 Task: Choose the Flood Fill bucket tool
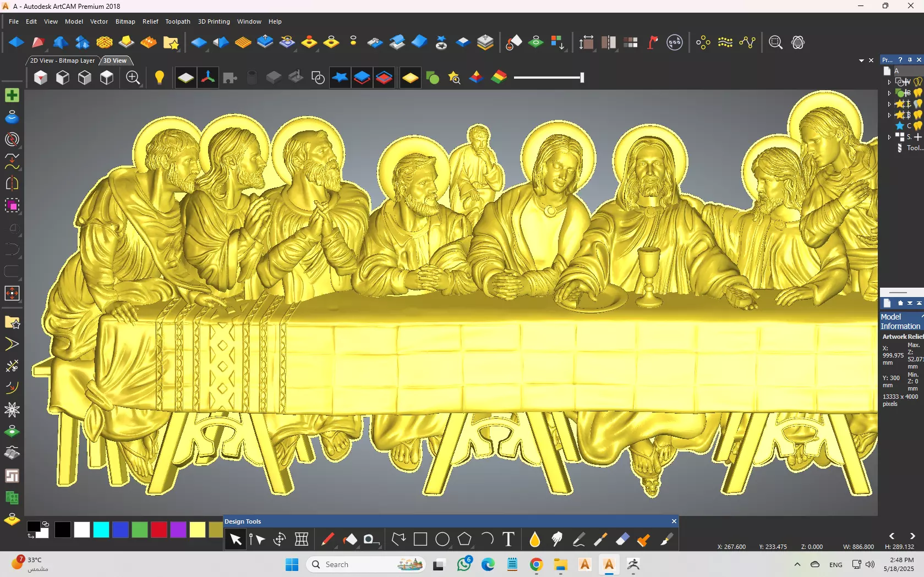[x=349, y=540]
